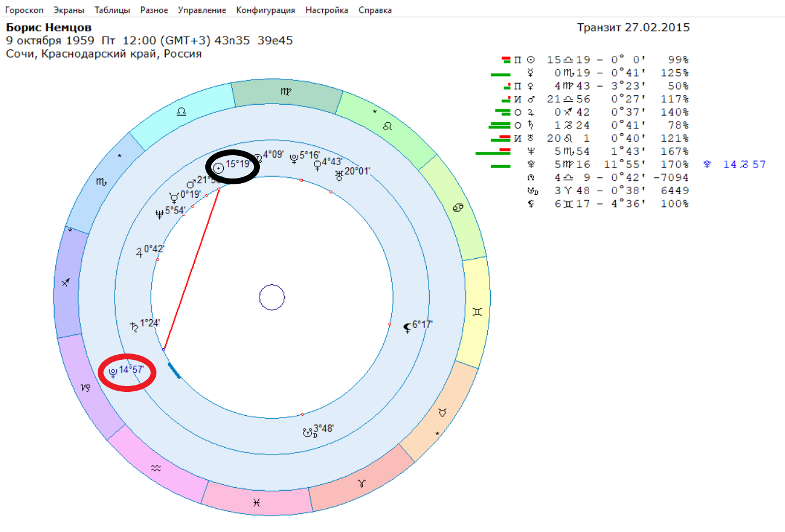
Task: Click the Black Moon Lilith glyph at 6°17'
Action: click(407, 328)
